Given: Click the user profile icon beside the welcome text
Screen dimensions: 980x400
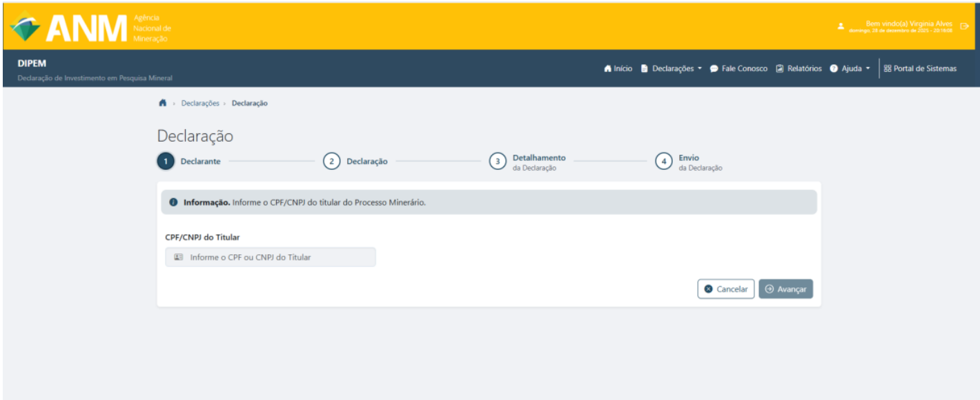Looking at the screenshot, I should click(x=841, y=26).
